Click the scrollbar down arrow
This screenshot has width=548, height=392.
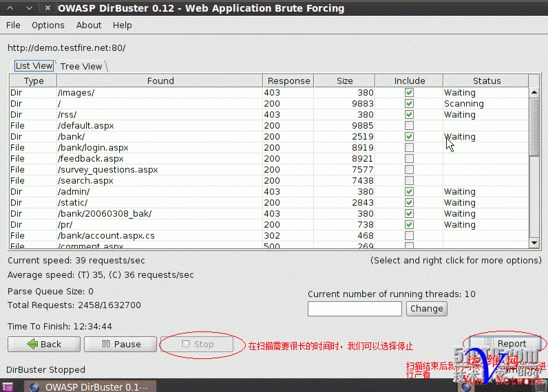(534, 243)
